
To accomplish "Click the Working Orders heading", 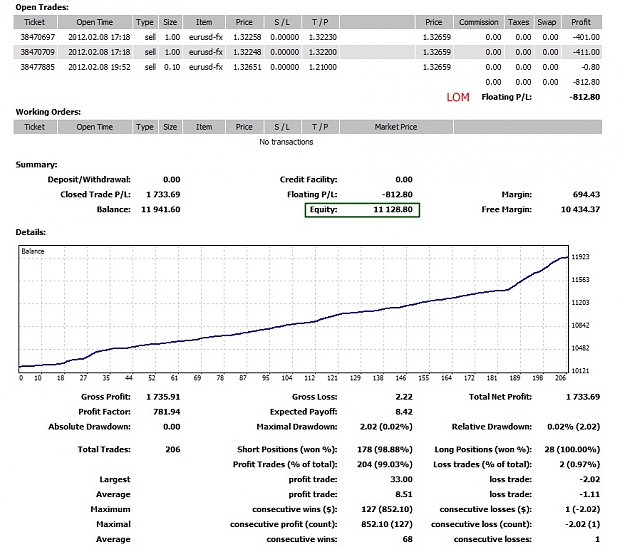I will point(48,112).
